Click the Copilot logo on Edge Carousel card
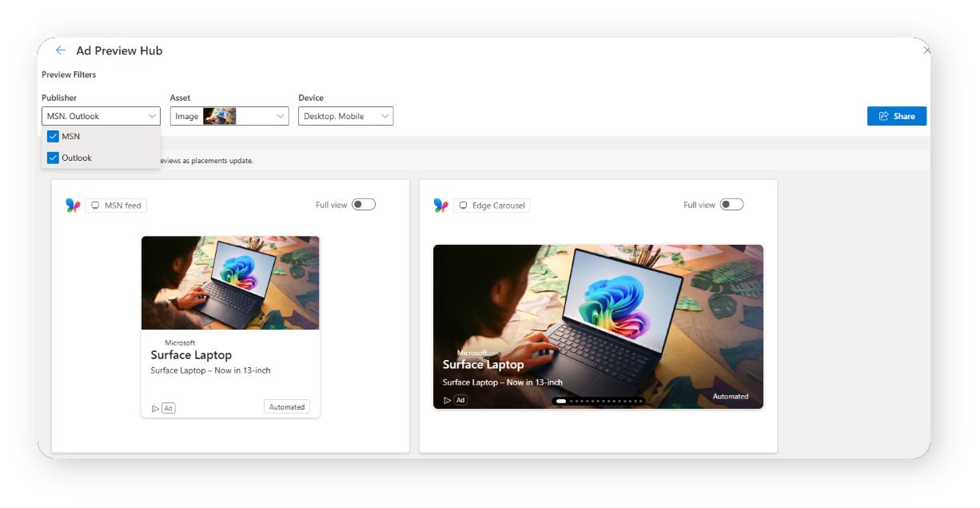 (x=440, y=206)
